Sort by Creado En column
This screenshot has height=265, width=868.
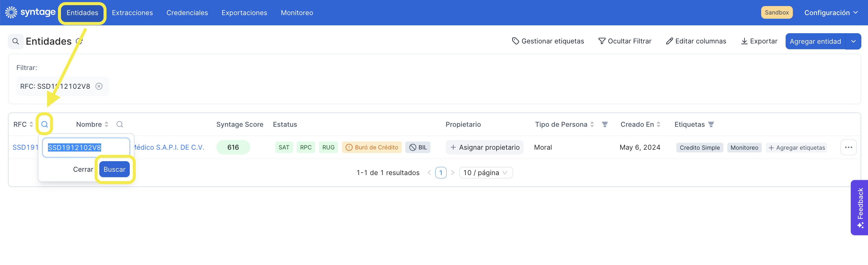(x=659, y=124)
